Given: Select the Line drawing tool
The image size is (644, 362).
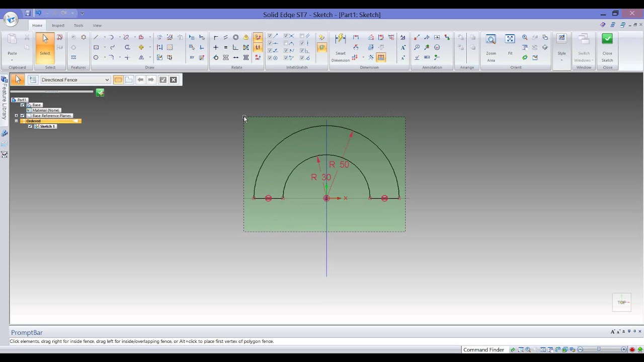Looking at the screenshot, I should [96, 37].
